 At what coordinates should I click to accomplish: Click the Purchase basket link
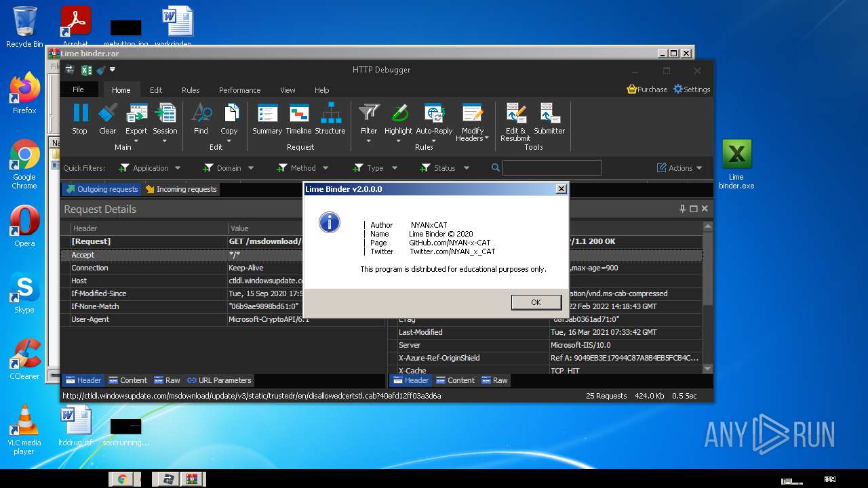(648, 89)
